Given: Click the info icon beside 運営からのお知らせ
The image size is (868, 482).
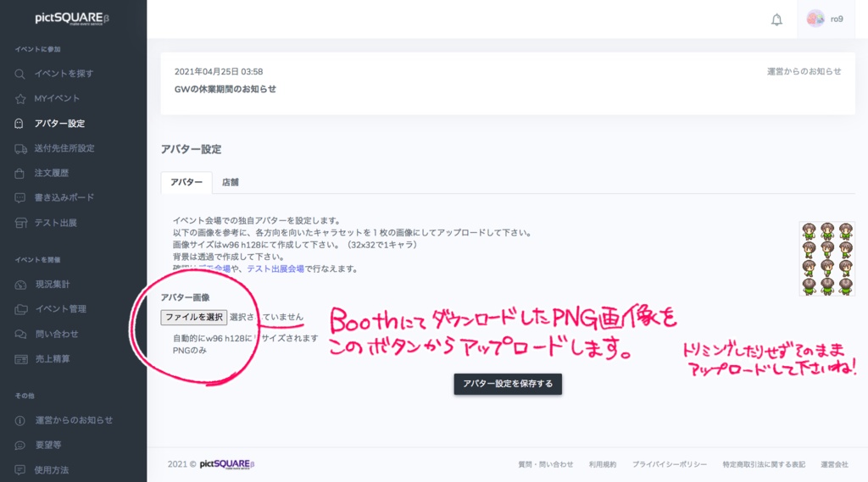Looking at the screenshot, I should coord(20,420).
